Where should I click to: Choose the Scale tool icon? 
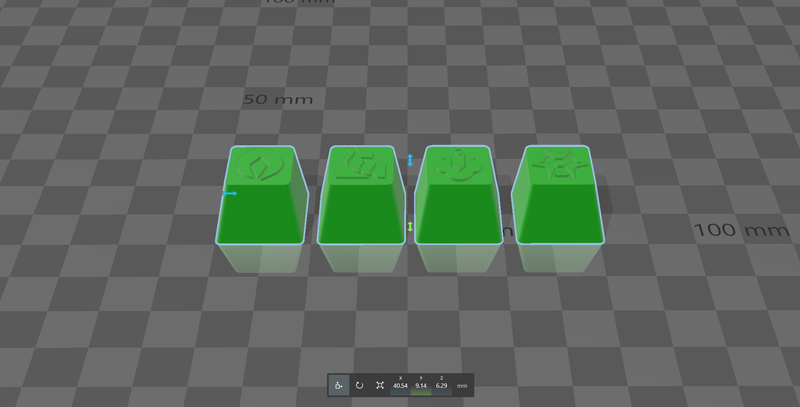tap(380, 385)
